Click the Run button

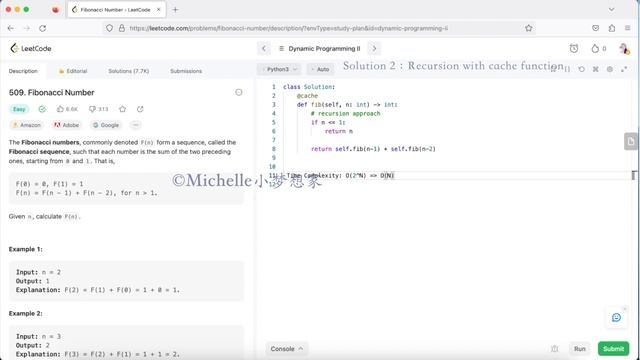click(x=580, y=349)
